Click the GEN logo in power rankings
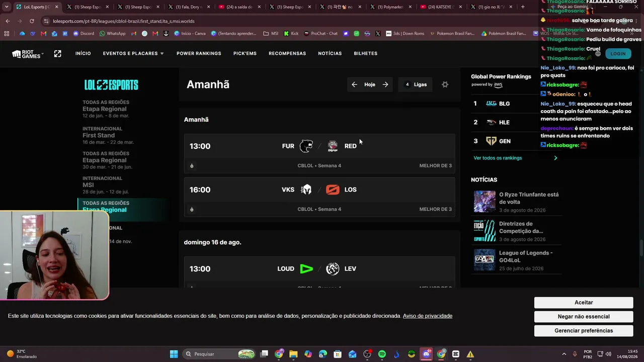 [x=491, y=141]
